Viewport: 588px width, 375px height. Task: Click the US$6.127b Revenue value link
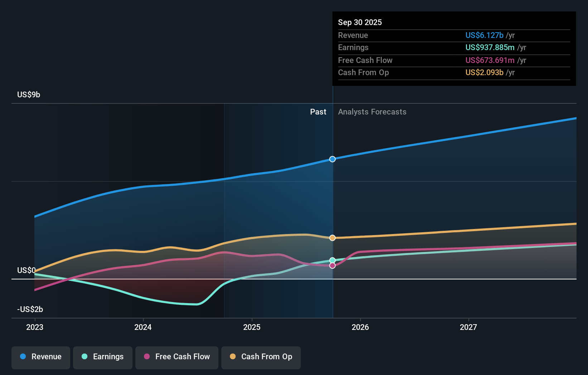[484, 35]
